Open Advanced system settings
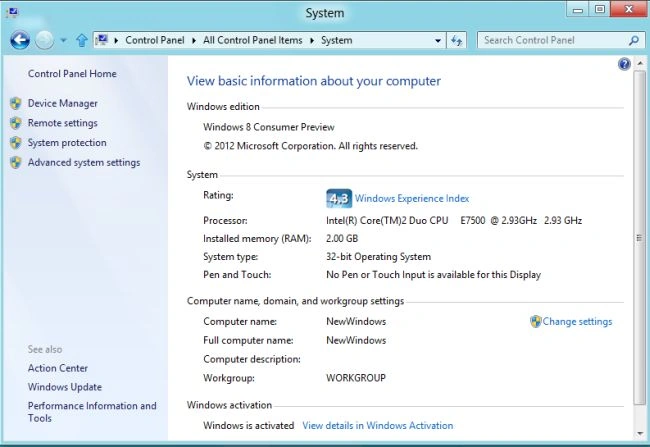This screenshot has height=447, width=650. coord(84,163)
